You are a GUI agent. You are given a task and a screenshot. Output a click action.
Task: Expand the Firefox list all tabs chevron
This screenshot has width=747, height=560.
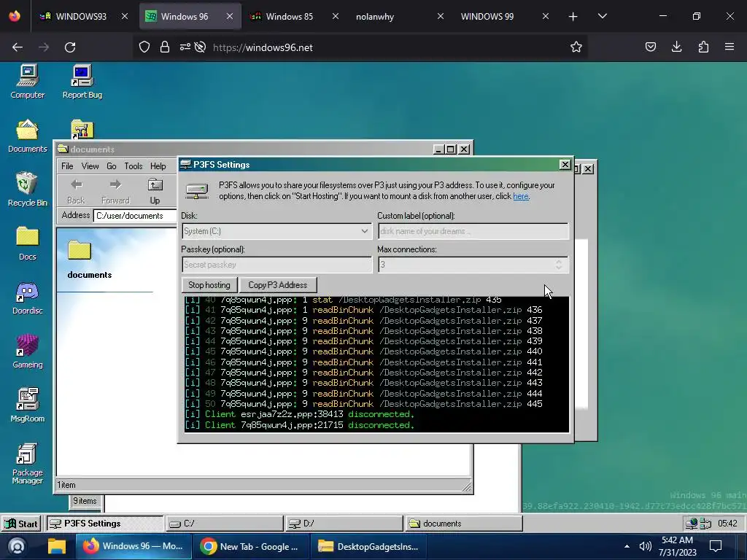coord(602,16)
